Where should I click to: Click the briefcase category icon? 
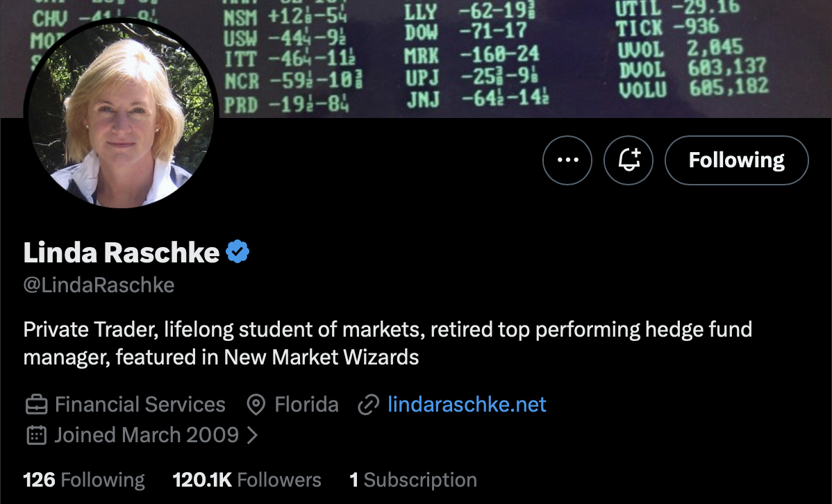point(36,405)
